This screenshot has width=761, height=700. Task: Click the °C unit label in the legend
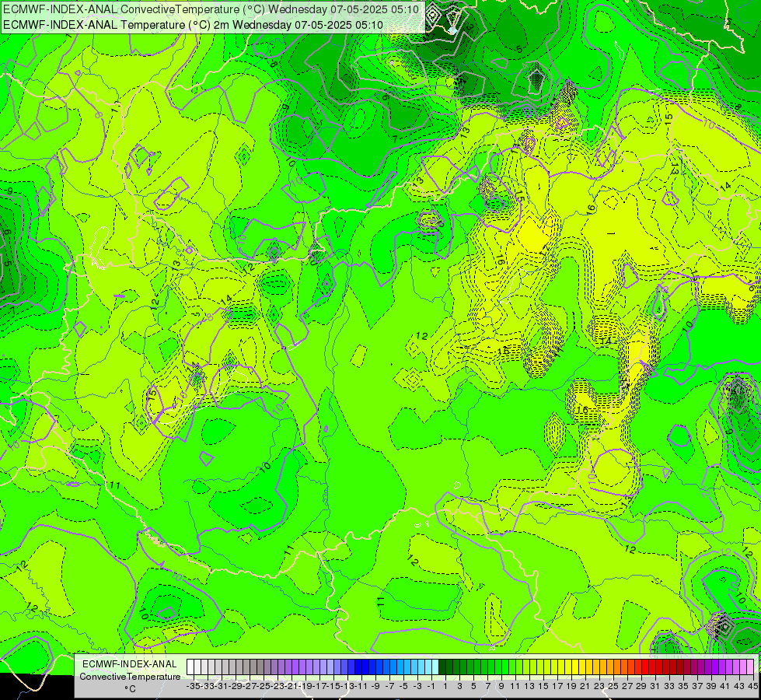[x=130, y=689]
